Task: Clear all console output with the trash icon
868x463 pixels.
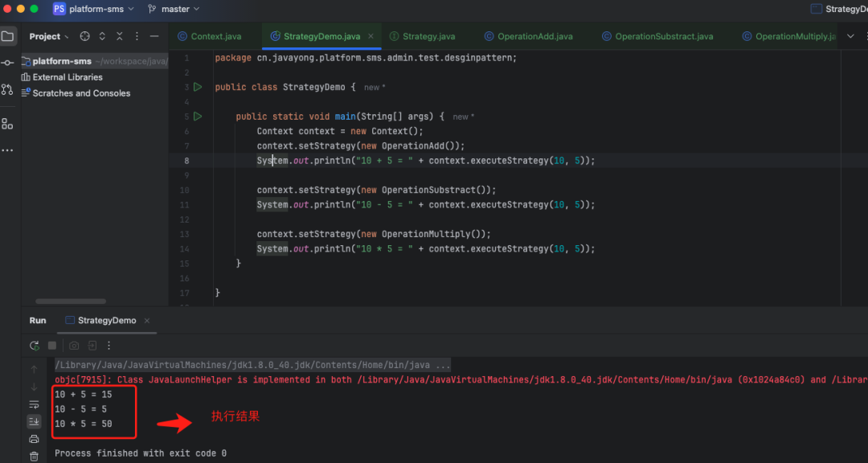Action: point(35,457)
